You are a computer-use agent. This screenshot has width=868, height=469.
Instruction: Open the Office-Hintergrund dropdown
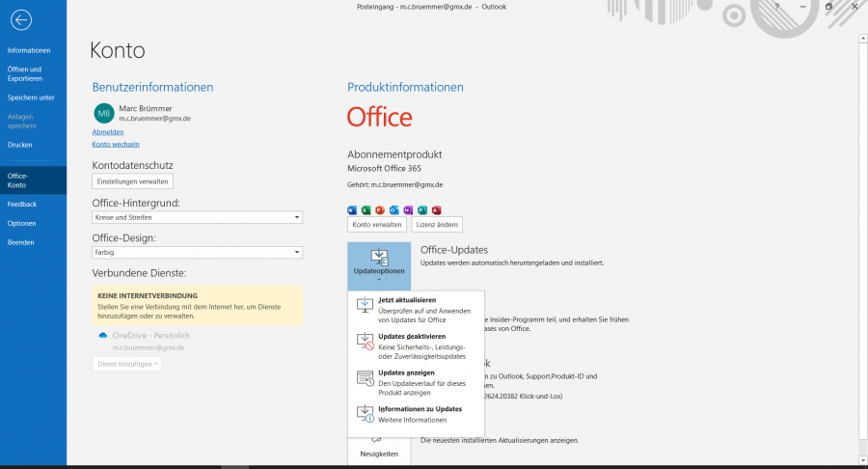197,218
